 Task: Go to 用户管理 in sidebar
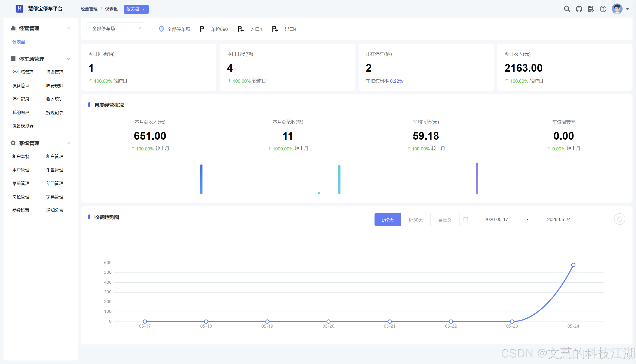tap(21, 170)
